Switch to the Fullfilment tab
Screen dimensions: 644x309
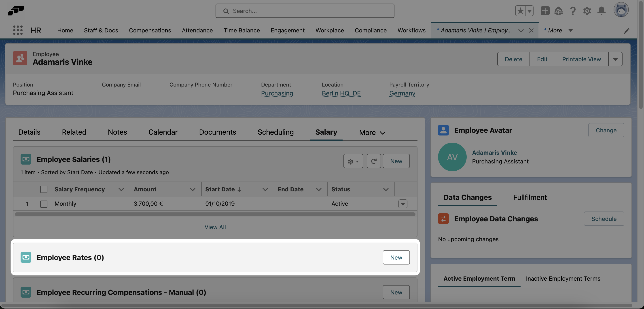[530, 197]
